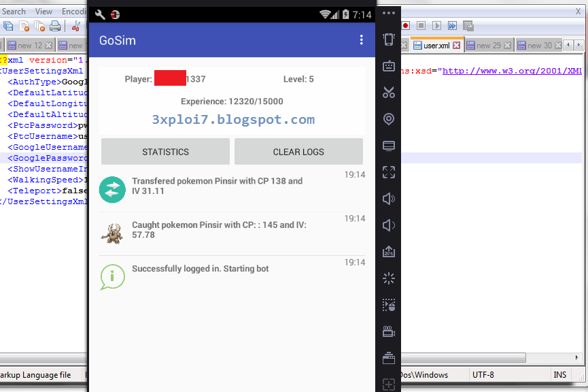The height and width of the screenshot is (392, 588).
Task: Click the Dos\Windows line ending field
Action: click(424, 375)
